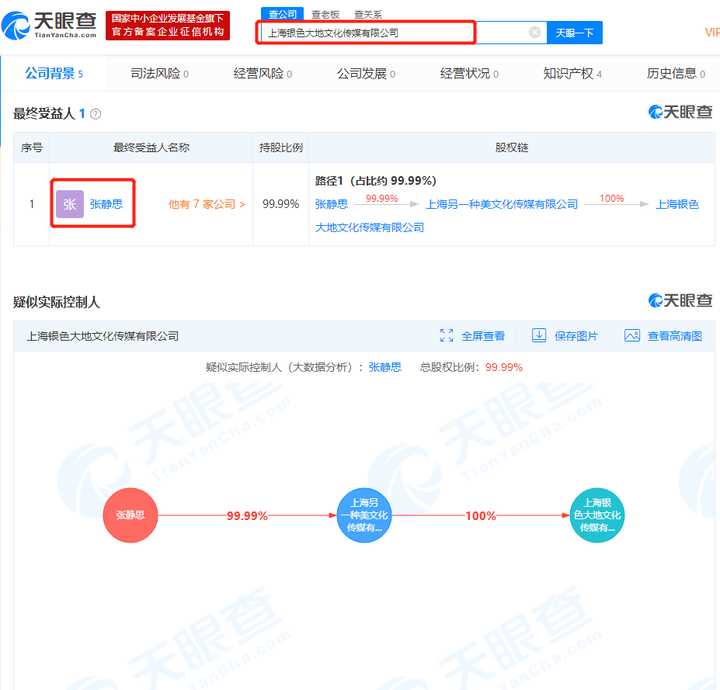Open 张静思 link in suspected controller line

(x=385, y=367)
